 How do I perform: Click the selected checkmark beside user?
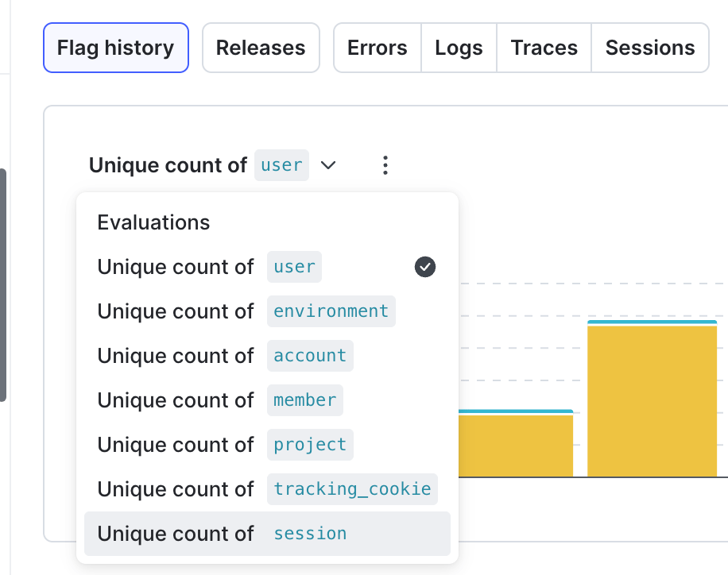pyautogui.click(x=425, y=267)
